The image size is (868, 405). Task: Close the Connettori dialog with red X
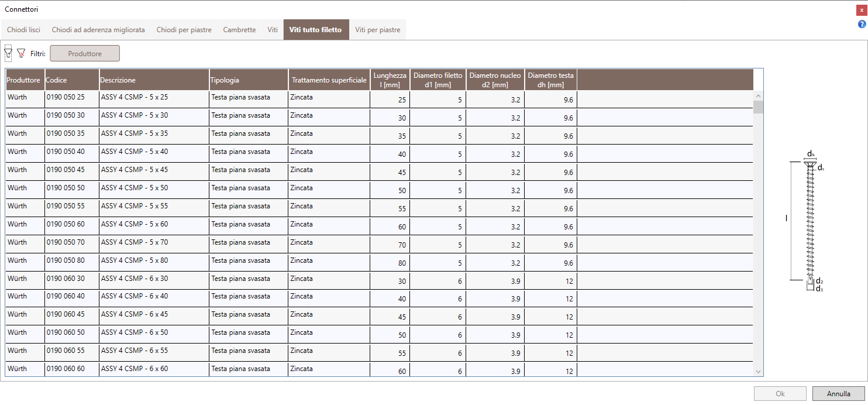(x=862, y=9)
